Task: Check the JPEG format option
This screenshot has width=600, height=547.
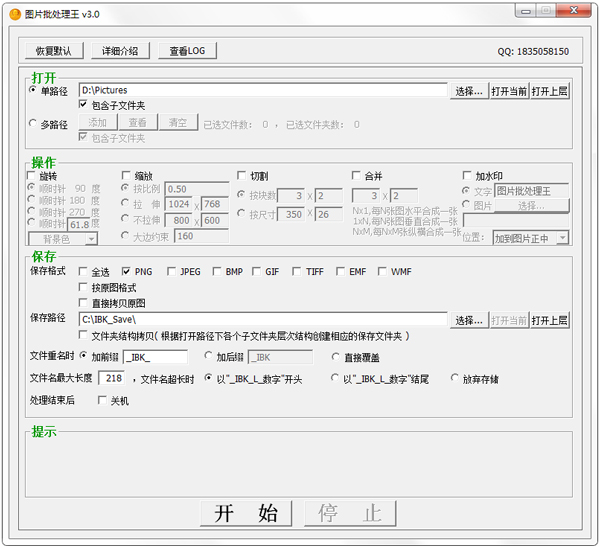Action: (x=171, y=271)
